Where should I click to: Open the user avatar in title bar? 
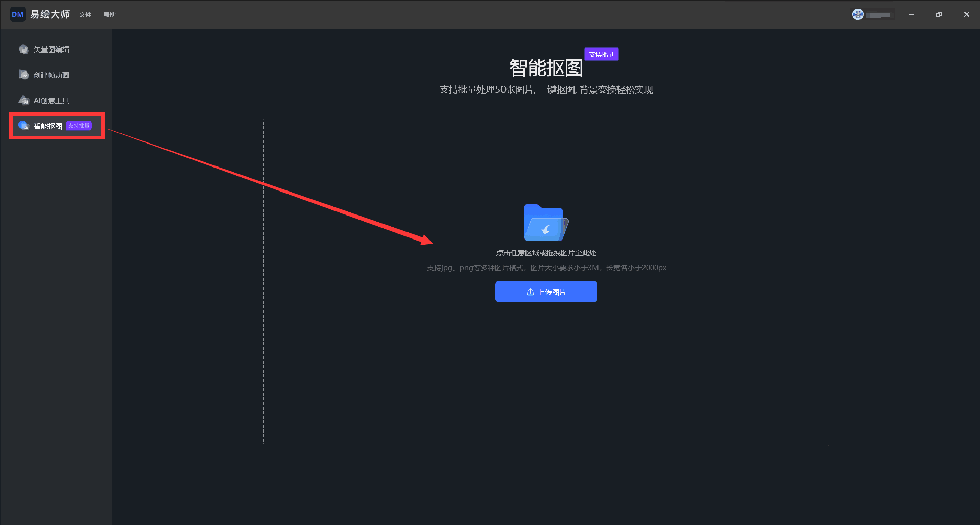pyautogui.click(x=857, y=15)
